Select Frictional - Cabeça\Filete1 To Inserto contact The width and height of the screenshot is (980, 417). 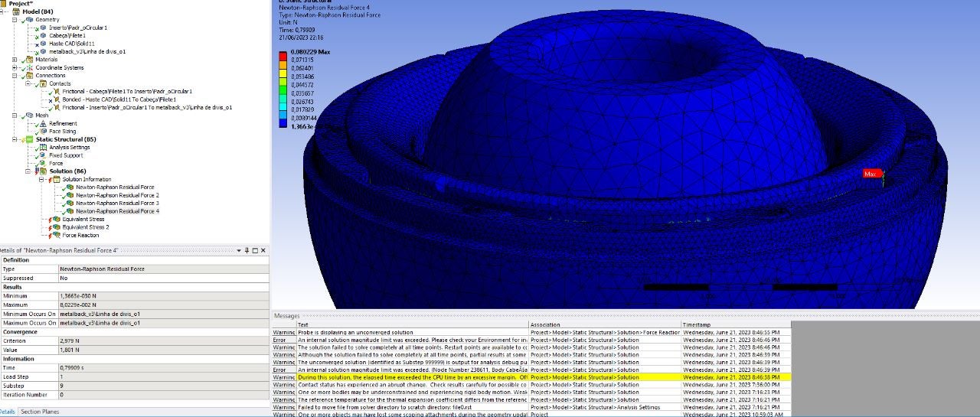point(126,91)
